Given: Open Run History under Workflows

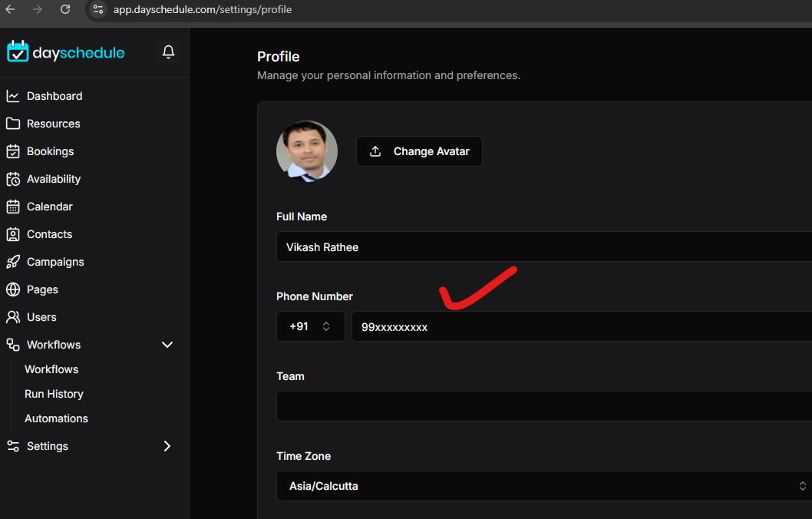Looking at the screenshot, I should (54, 394).
